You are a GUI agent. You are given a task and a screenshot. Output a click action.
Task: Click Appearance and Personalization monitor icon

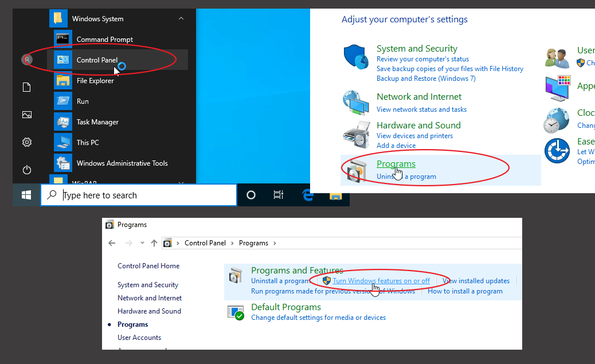[558, 88]
